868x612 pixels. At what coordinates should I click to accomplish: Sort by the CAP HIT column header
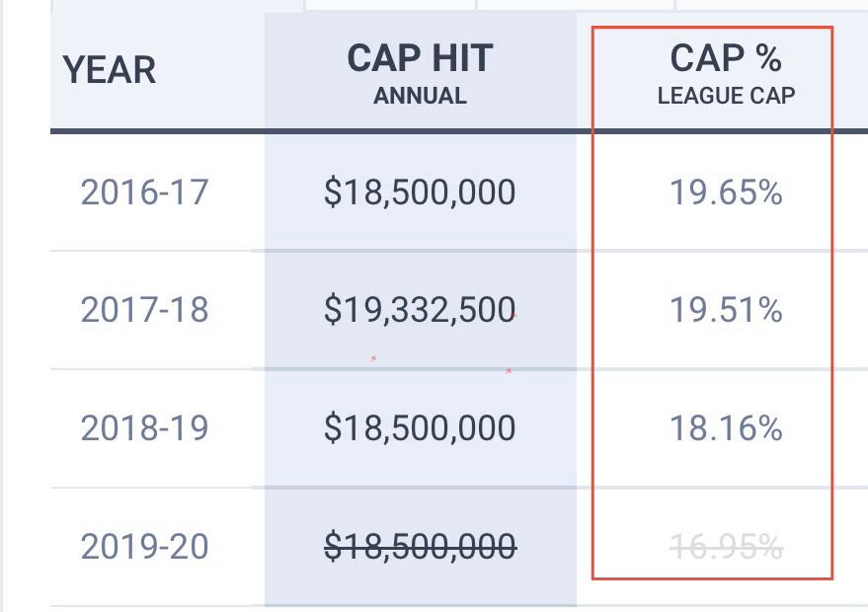(420, 59)
